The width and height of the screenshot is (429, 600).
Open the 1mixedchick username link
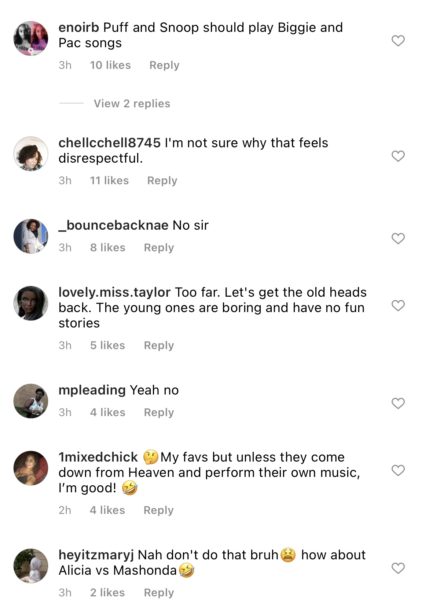[x=98, y=457]
